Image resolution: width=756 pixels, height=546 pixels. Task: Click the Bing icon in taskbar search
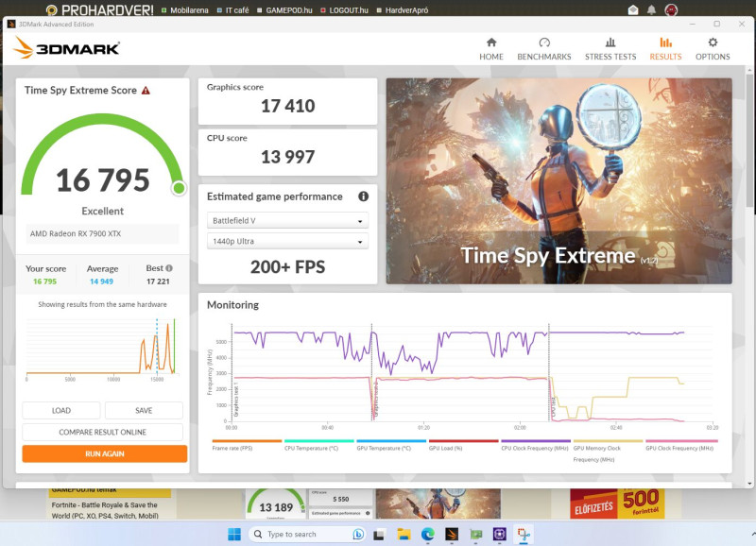[358, 534]
